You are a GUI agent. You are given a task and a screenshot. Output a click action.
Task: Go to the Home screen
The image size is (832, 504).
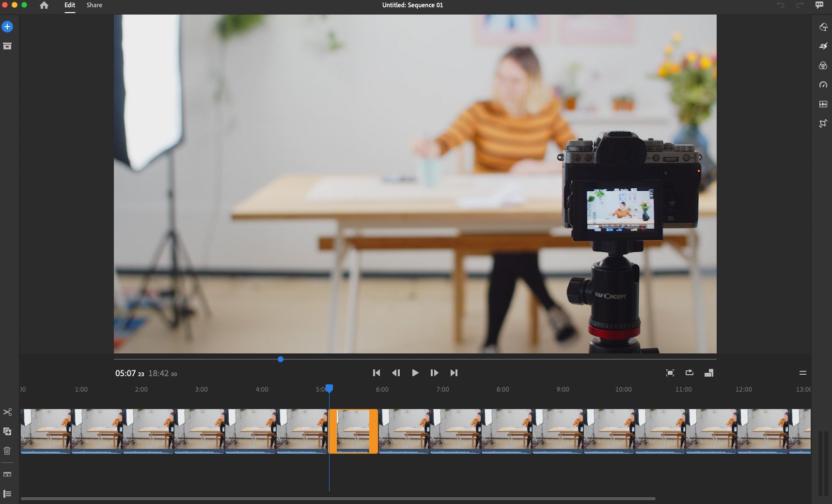pos(44,5)
